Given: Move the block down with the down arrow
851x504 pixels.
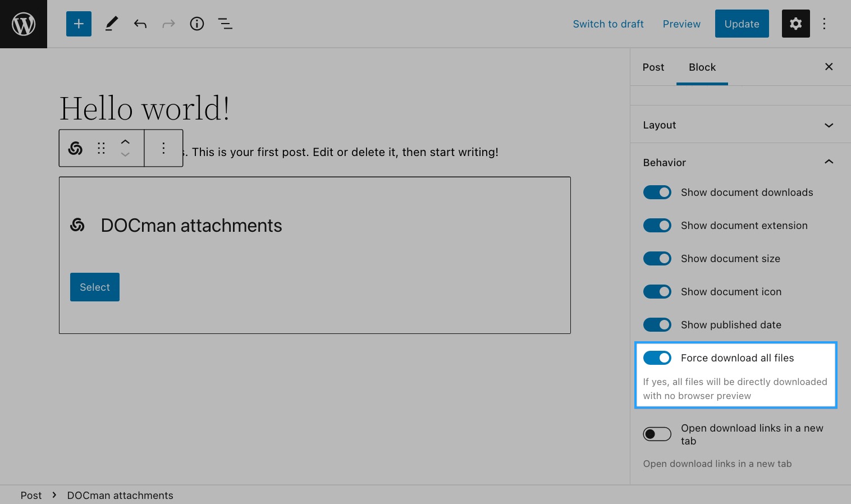Looking at the screenshot, I should [125, 154].
